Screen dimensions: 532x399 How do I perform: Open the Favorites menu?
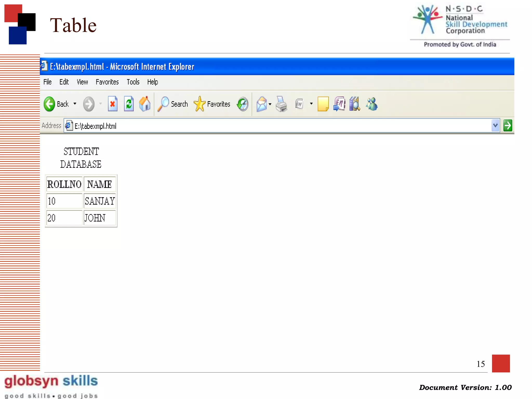click(x=107, y=82)
